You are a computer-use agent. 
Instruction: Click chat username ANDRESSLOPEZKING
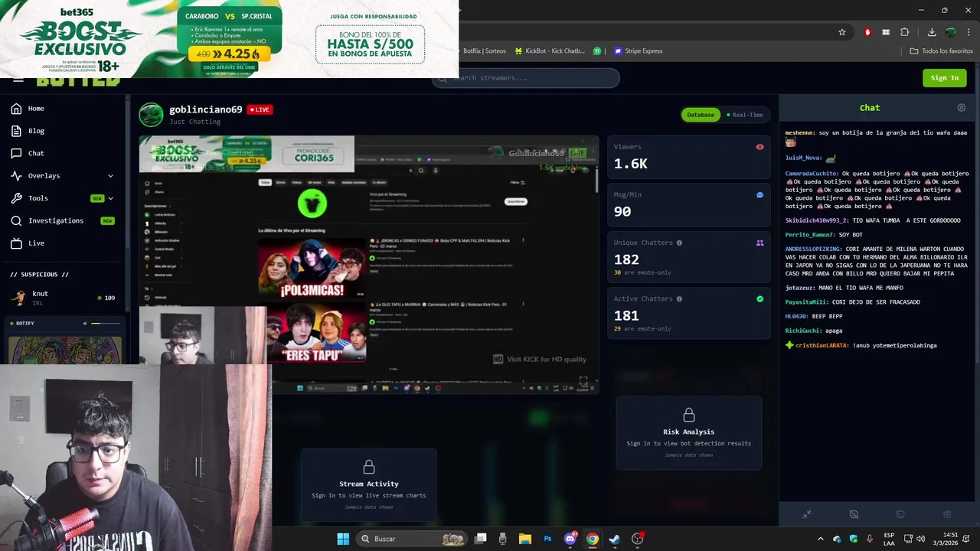pyautogui.click(x=813, y=249)
